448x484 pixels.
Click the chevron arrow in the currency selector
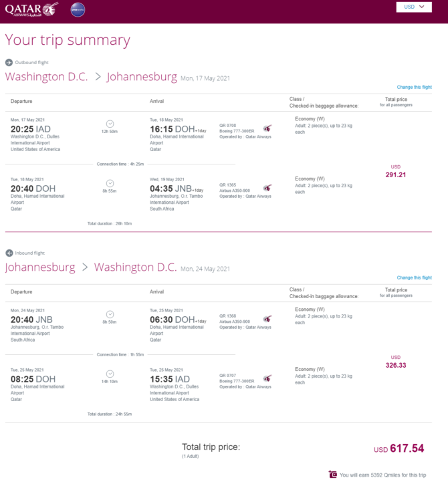pos(422,7)
